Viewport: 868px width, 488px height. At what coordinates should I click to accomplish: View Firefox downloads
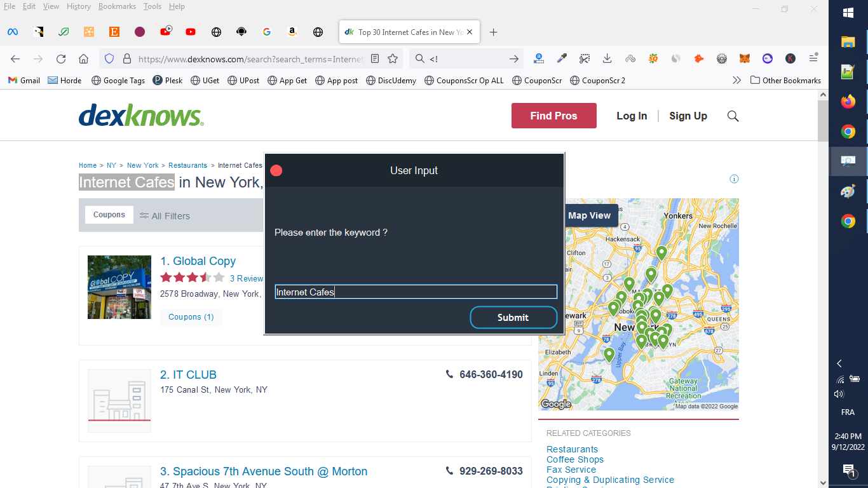coord(607,58)
